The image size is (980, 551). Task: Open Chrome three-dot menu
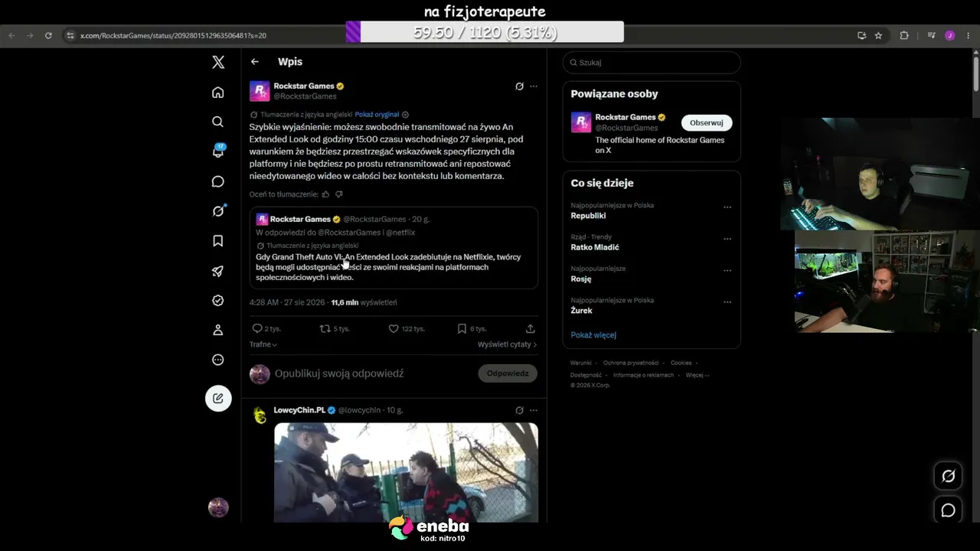pos(969,35)
